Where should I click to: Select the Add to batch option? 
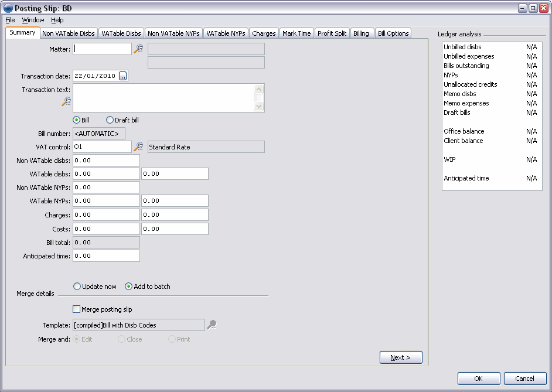pos(129,287)
